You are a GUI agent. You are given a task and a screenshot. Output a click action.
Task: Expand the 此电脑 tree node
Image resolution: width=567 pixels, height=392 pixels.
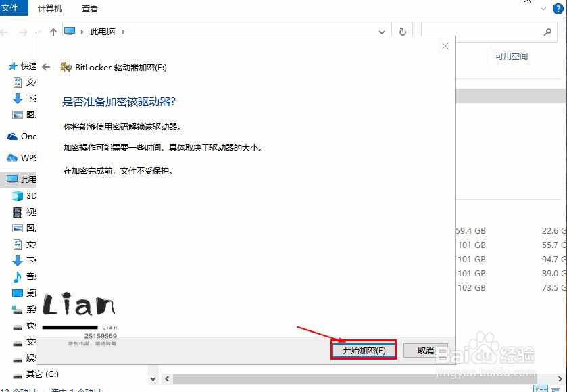coord(7,179)
